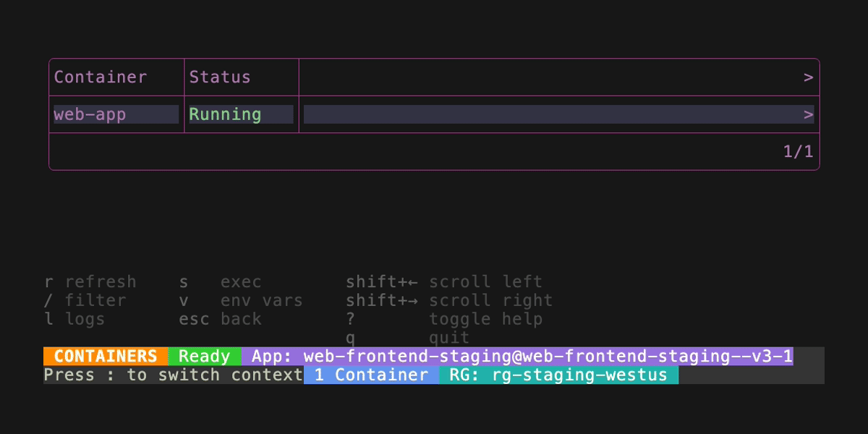
Task: Click the logs shortcut labeled 'l logs'
Action: click(x=73, y=318)
